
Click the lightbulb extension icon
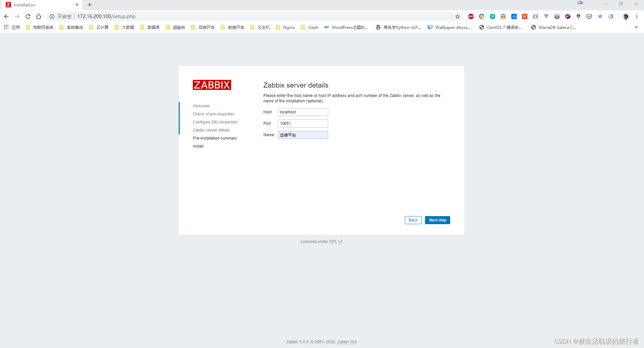pyautogui.click(x=578, y=16)
